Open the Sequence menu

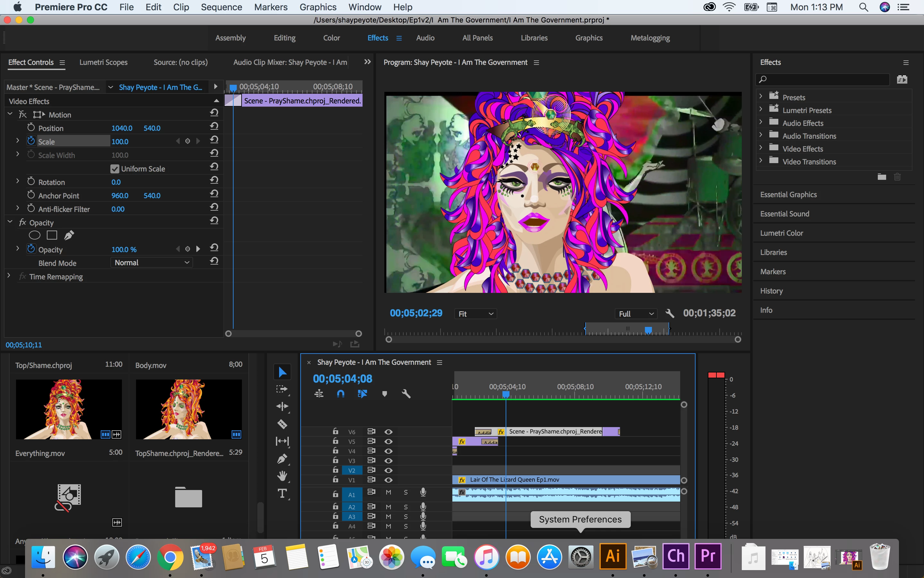pyautogui.click(x=221, y=7)
